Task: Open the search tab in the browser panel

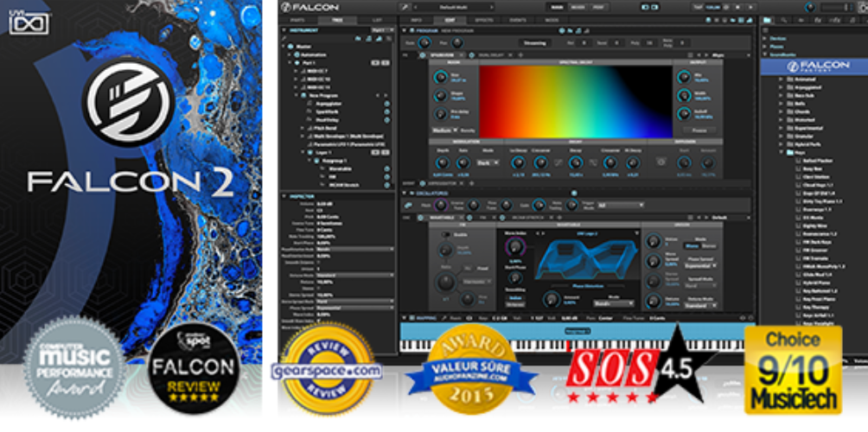Action: [x=785, y=21]
